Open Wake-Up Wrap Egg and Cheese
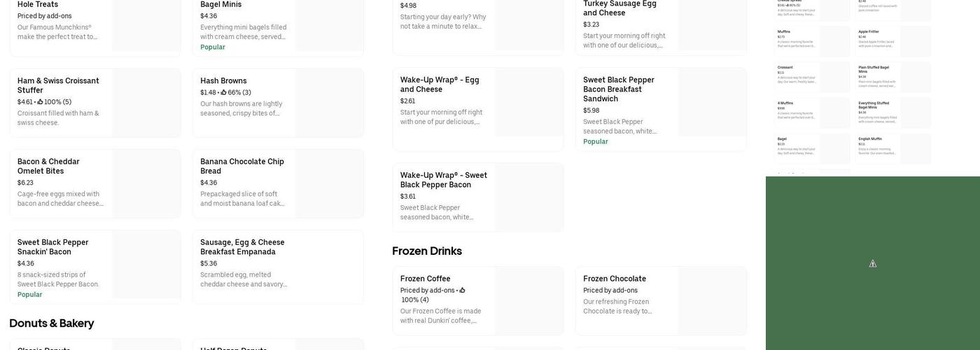 [440, 85]
